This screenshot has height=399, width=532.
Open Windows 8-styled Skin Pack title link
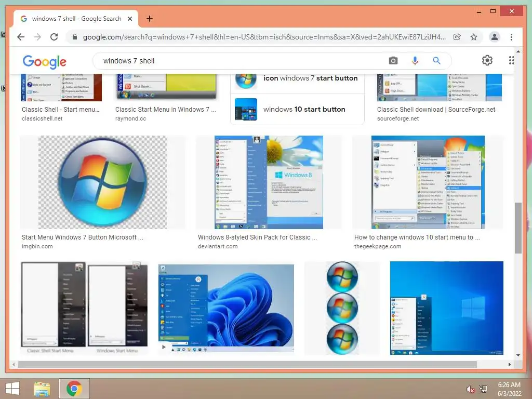click(257, 237)
